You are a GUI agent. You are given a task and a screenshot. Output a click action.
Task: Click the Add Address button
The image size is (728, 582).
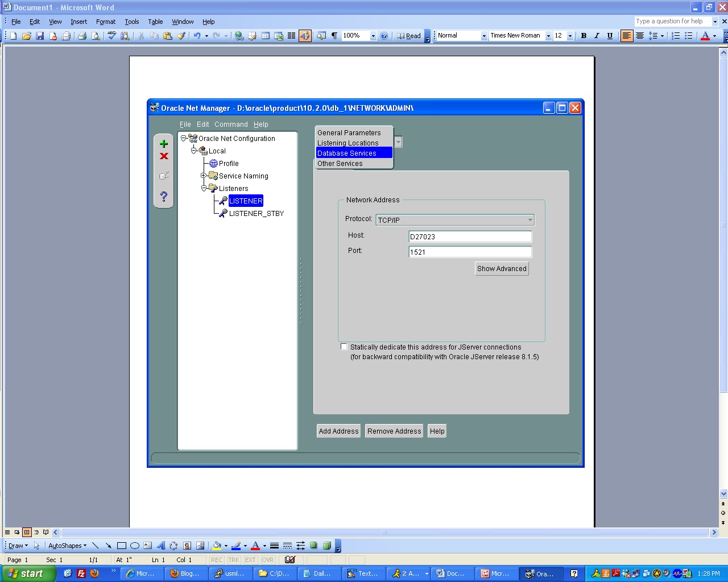(338, 431)
